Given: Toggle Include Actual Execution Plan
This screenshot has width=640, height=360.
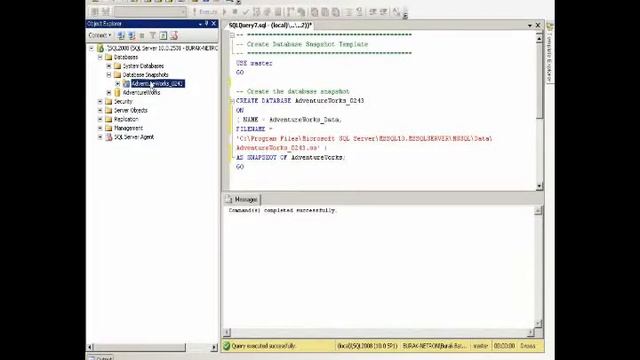Looking at the screenshot, I should tap(290, 12).
